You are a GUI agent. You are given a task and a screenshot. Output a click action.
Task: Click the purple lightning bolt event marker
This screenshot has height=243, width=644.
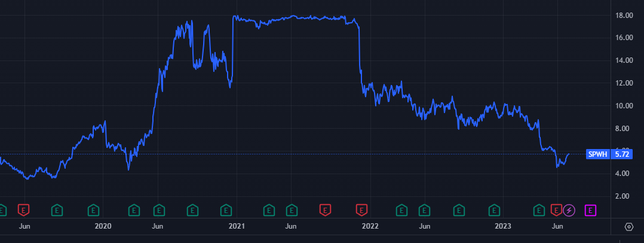click(569, 211)
